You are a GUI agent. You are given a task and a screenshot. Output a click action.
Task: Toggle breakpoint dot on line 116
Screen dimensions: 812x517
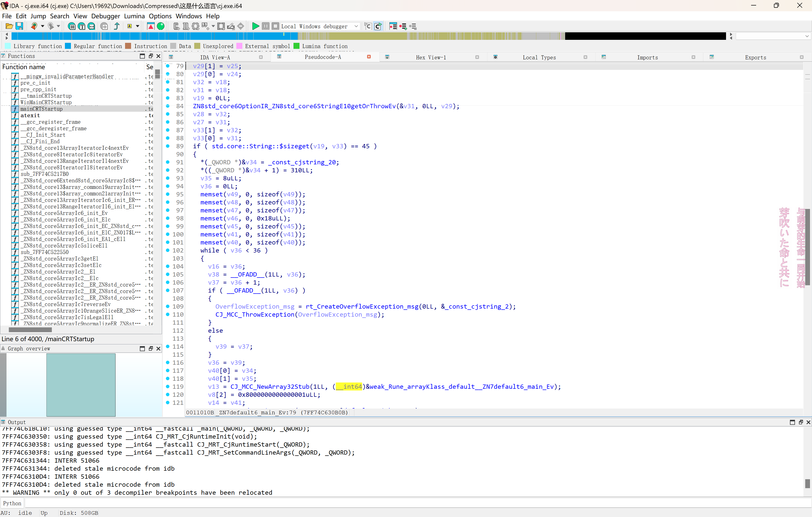click(x=168, y=363)
